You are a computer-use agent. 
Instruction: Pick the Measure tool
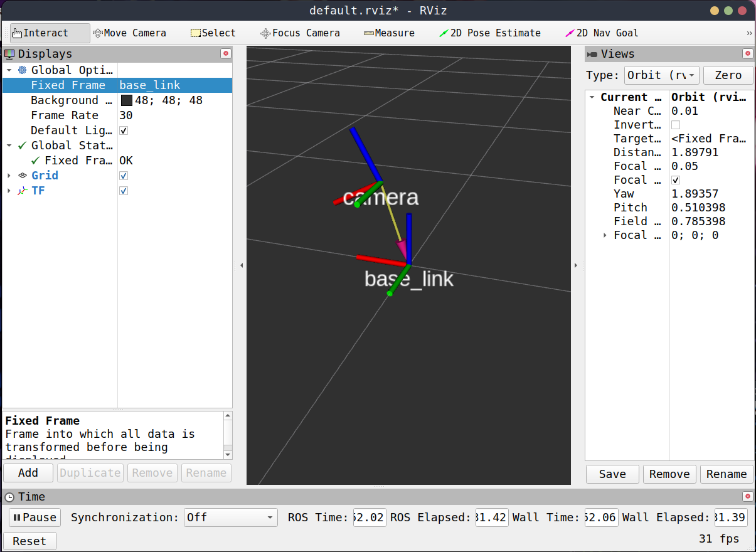tap(389, 33)
